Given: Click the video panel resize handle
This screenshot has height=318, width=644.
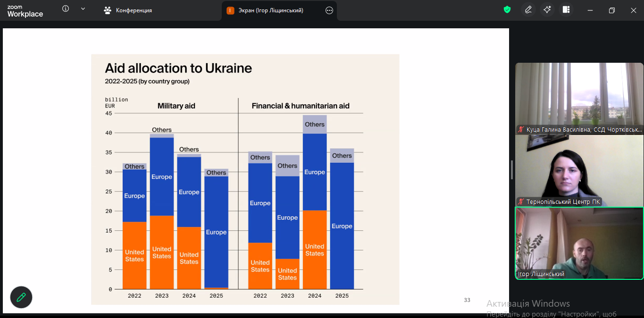Looking at the screenshot, I should 511,170.
